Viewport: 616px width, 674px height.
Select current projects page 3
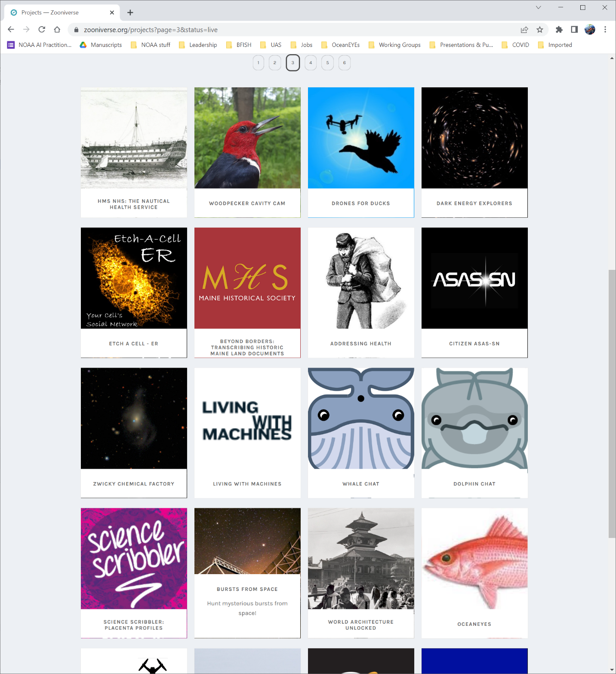tap(293, 63)
